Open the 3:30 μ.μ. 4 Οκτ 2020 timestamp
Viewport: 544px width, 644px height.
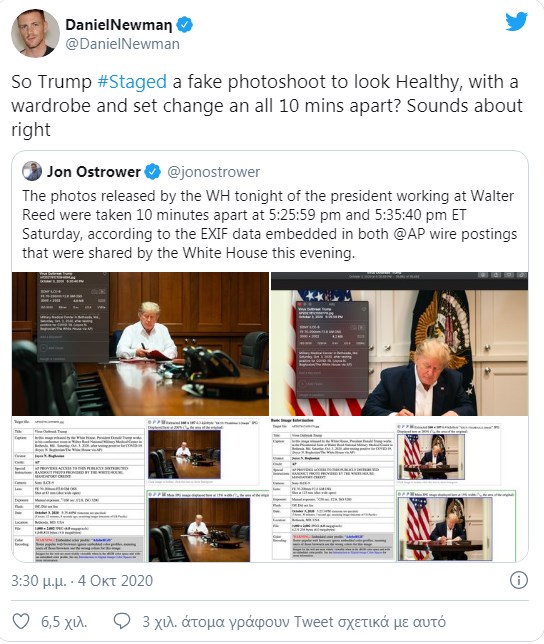82,581
